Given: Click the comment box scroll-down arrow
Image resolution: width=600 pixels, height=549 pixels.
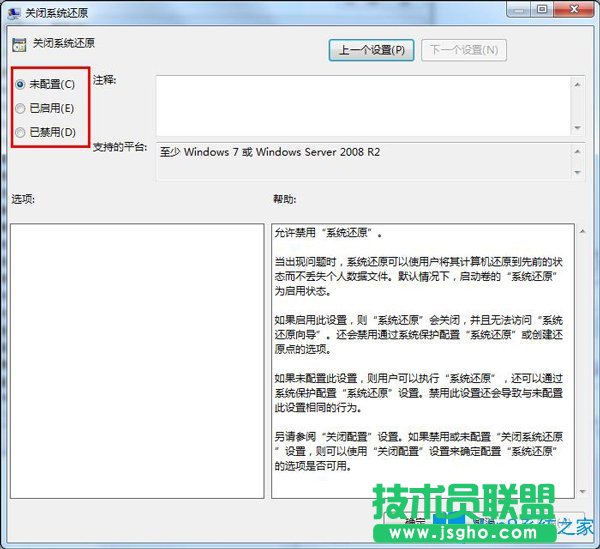Looking at the screenshot, I should point(577,128).
